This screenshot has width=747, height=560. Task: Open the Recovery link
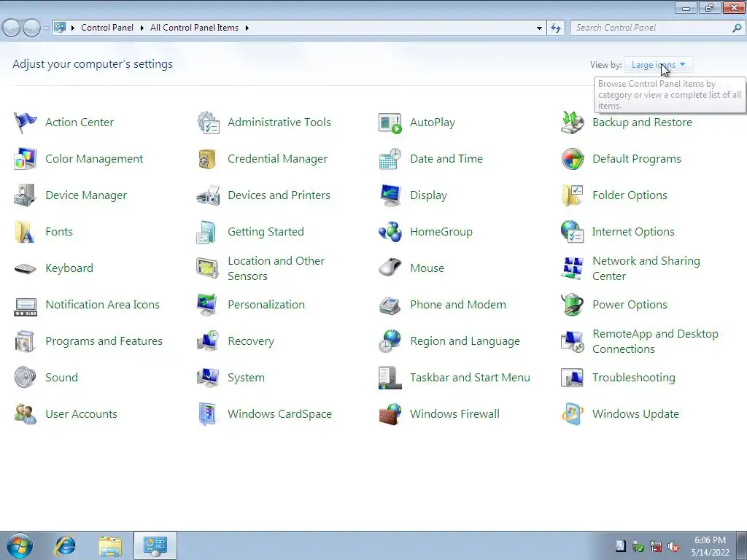[x=251, y=341]
